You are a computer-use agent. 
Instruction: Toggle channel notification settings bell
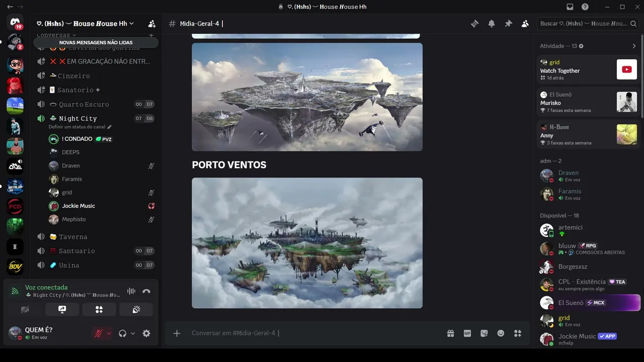492,24
